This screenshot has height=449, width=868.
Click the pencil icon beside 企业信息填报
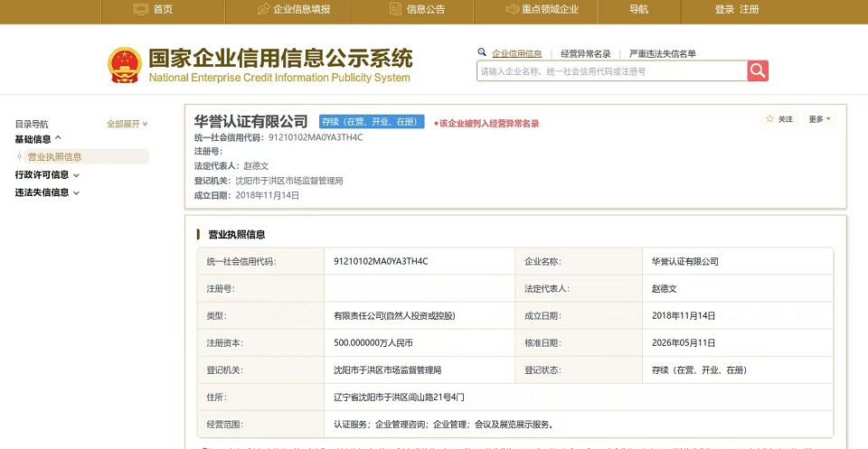[x=263, y=9]
